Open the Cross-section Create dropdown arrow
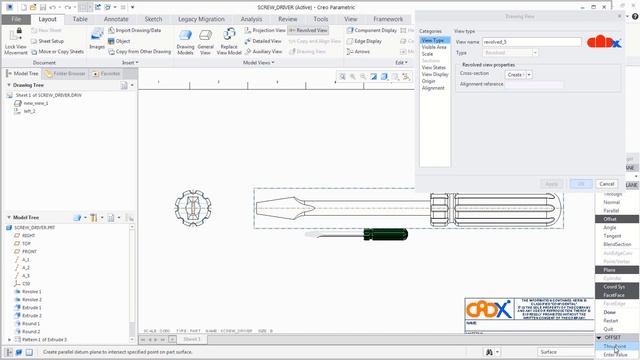This screenshot has width=640, height=360. coord(529,75)
